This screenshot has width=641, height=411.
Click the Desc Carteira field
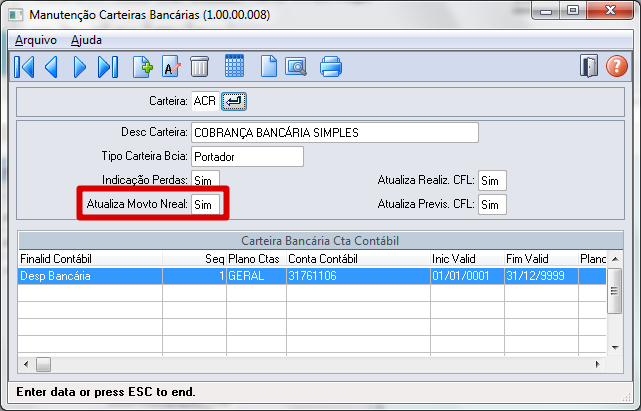tap(335, 133)
